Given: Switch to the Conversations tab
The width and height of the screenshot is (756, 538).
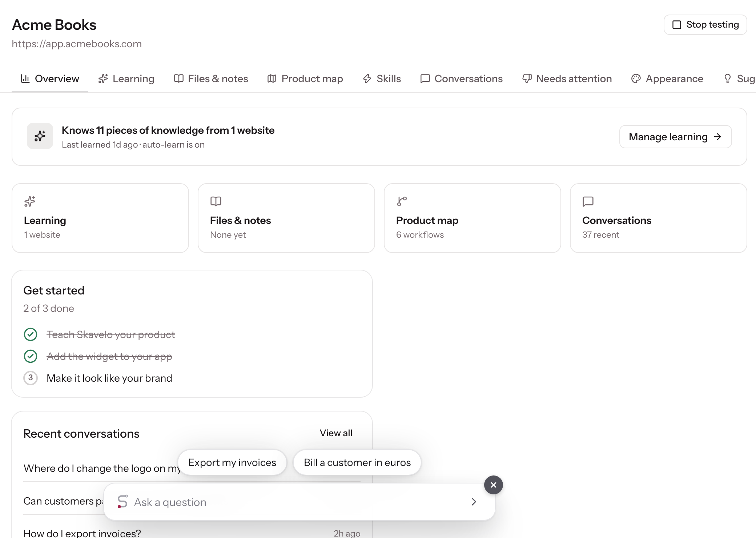Looking at the screenshot, I should [x=461, y=79].
